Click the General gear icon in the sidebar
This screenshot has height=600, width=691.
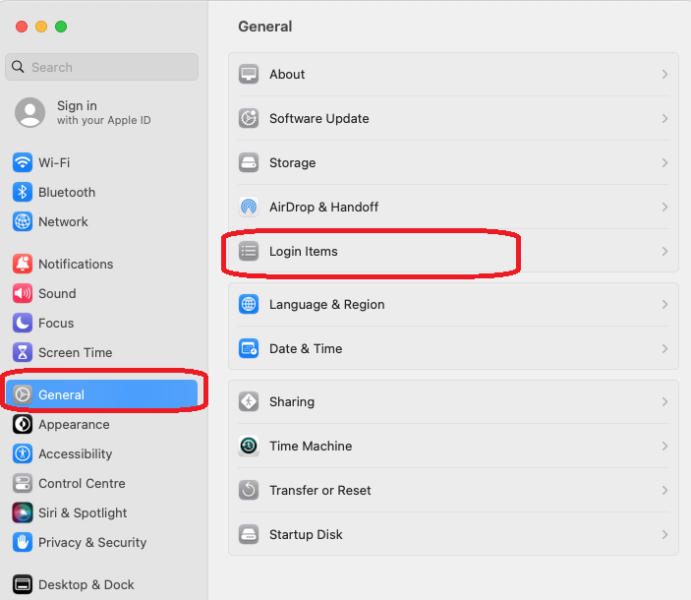click(22, 395)
